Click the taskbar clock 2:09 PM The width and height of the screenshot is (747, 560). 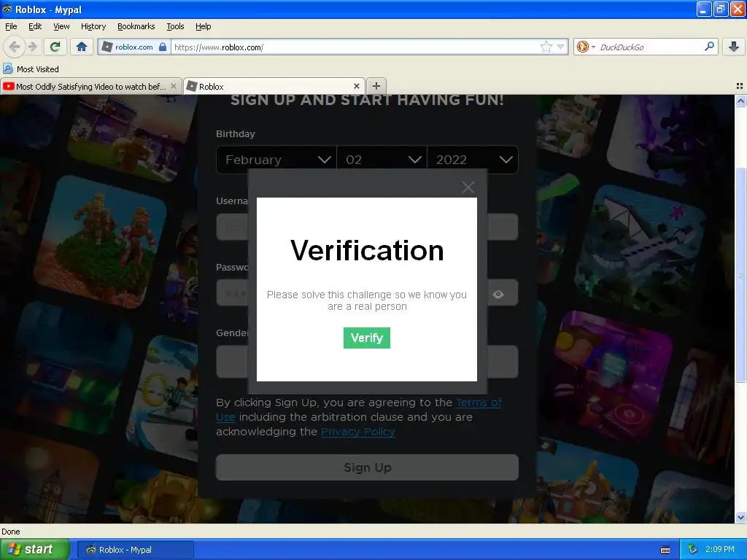pyautogui.click(x=720, y=549)
